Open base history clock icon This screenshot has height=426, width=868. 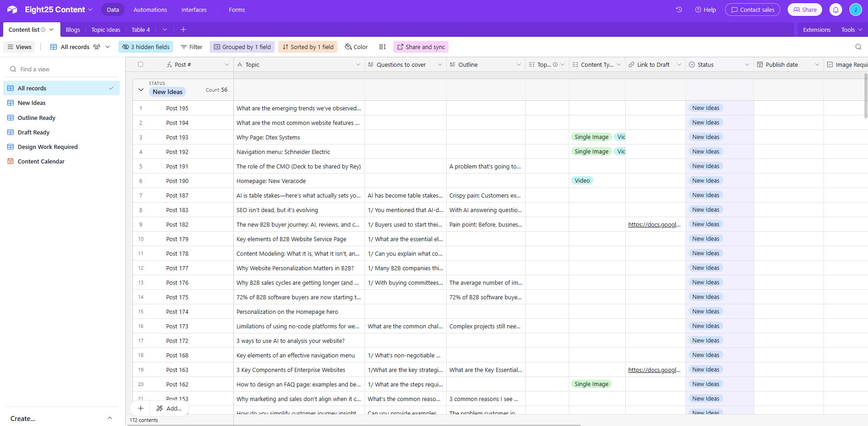point(679,10)
